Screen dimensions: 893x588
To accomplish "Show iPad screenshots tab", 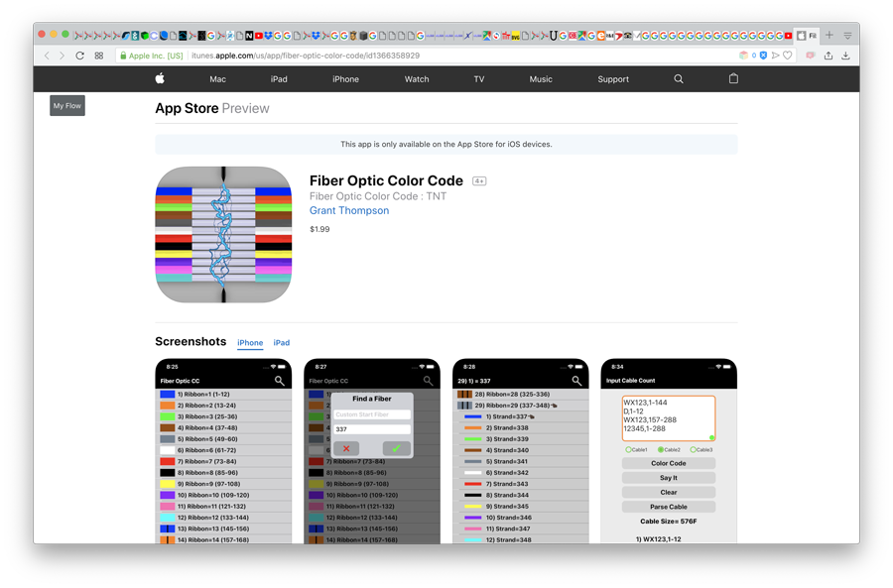I will 282,343.
